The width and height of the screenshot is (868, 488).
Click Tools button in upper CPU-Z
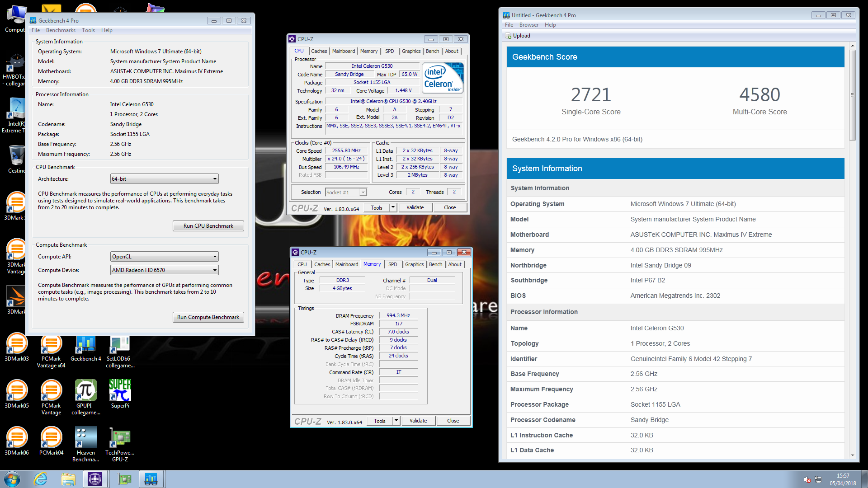click(x=377, y=207)
